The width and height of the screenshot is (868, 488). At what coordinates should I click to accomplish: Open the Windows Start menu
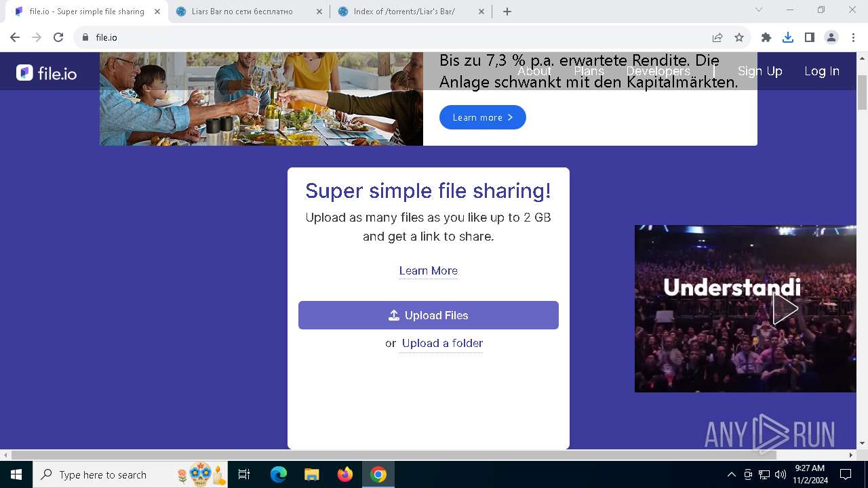pyautogui.click(x=16, y=474)
